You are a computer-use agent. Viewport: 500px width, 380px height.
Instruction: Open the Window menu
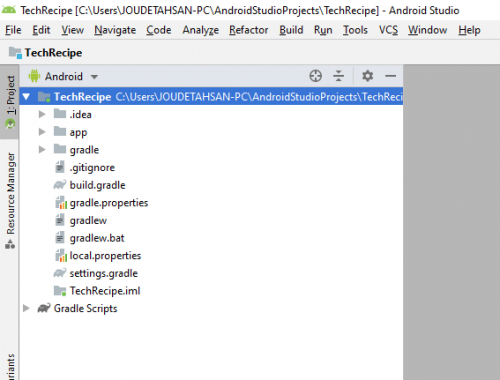click(x=427, y=30)
